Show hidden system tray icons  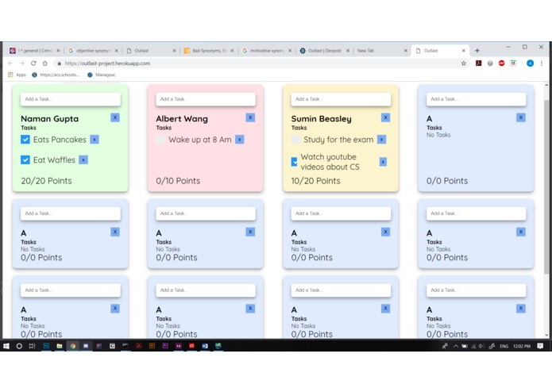[x=456, y=346]
